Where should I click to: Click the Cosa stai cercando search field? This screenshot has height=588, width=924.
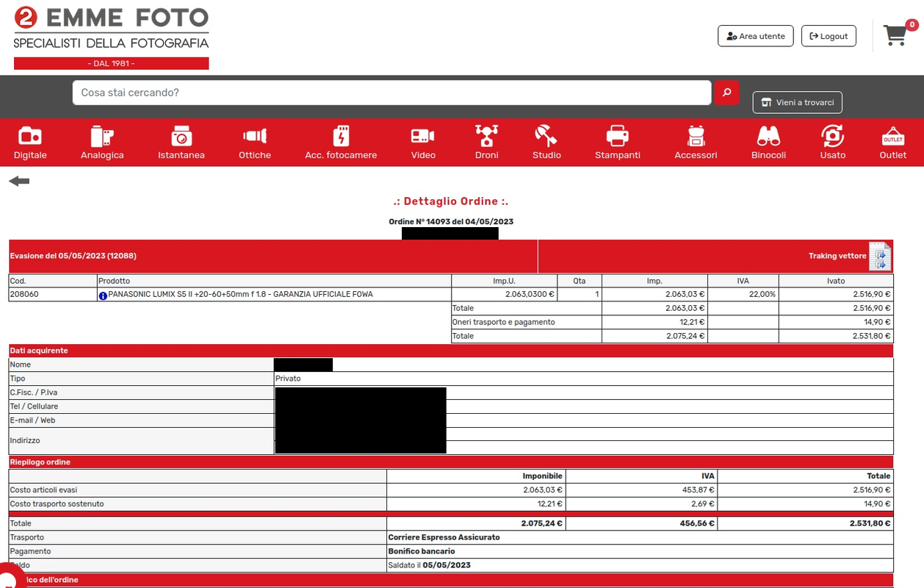point(391,93)
